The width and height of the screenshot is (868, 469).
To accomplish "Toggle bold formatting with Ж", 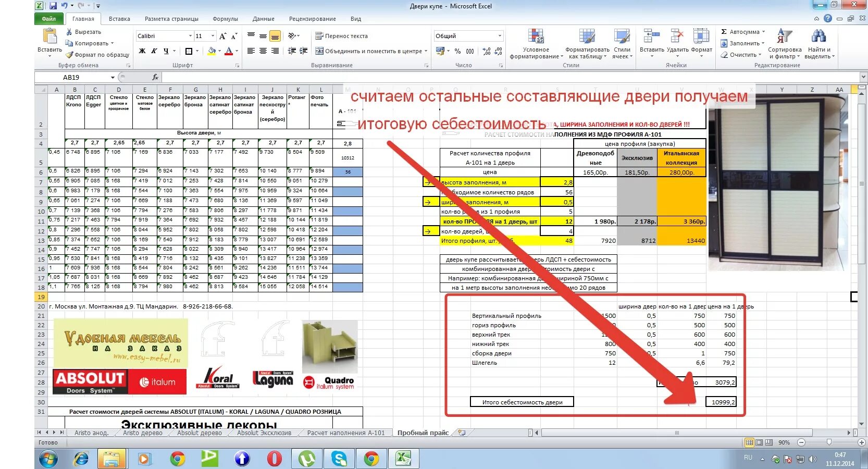I will click(142, 51).
